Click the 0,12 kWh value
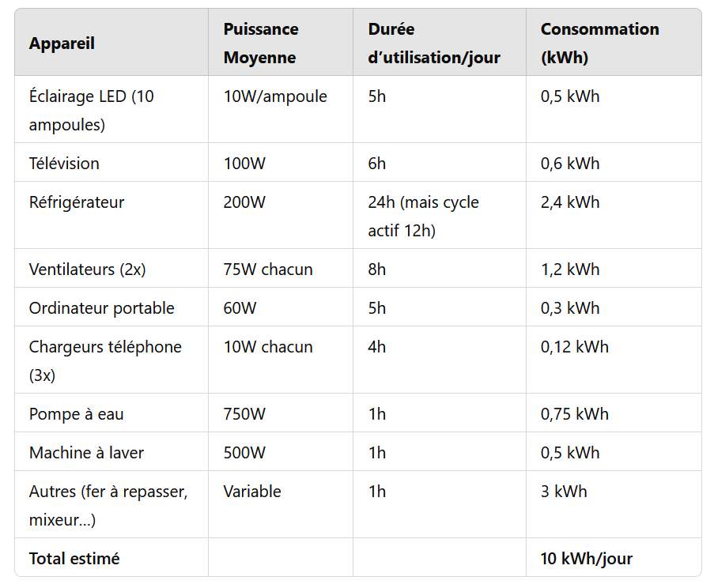This screenshot has height=588, width=714. point(575,347)
